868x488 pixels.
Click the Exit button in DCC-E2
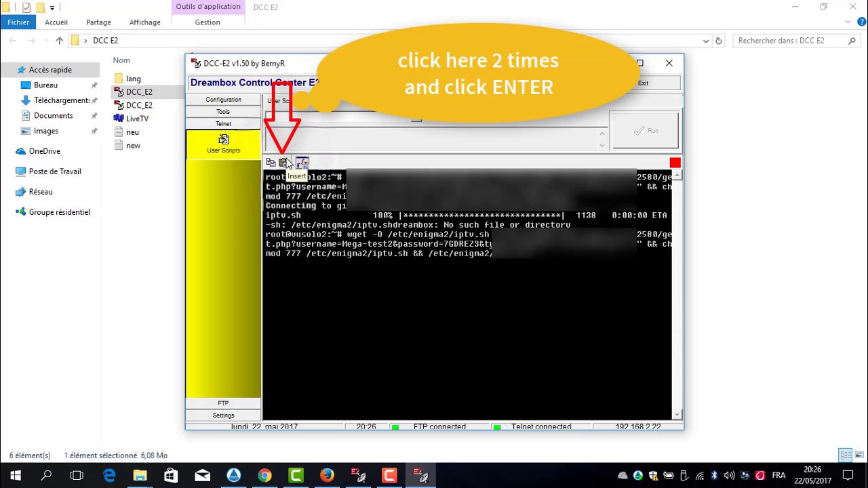click(643, 83)
